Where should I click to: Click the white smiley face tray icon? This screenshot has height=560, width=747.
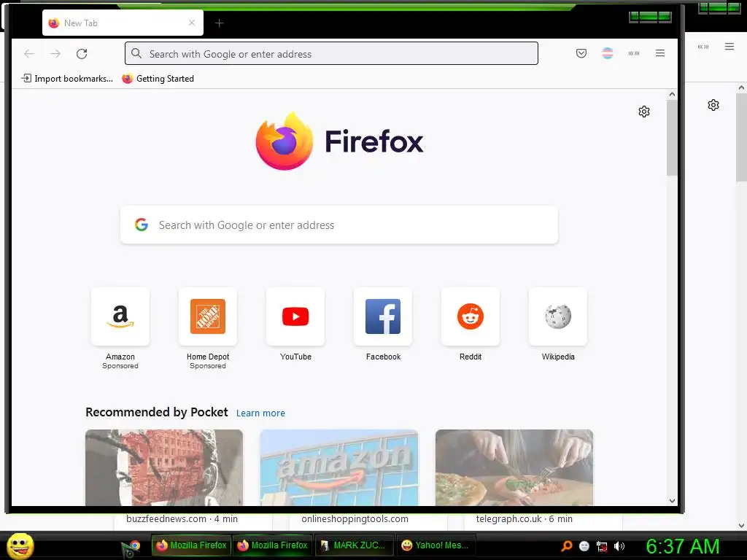click(x=584, y=546)
